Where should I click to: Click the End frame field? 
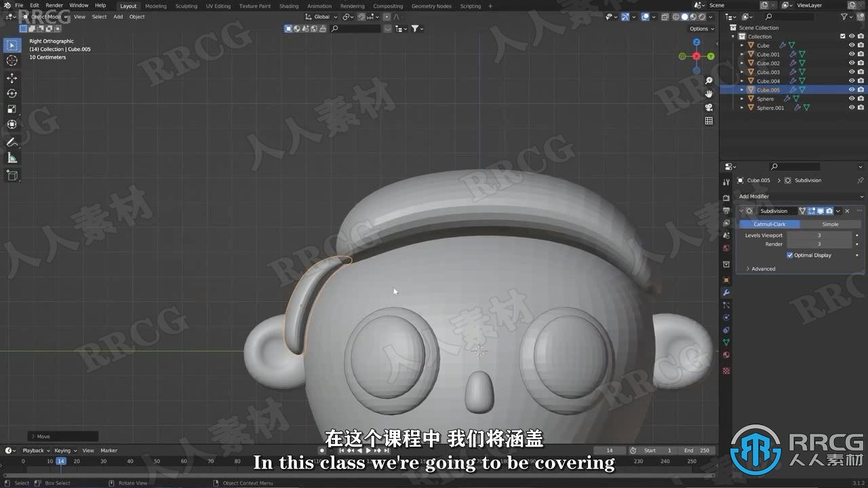click(x=696, y=451)
